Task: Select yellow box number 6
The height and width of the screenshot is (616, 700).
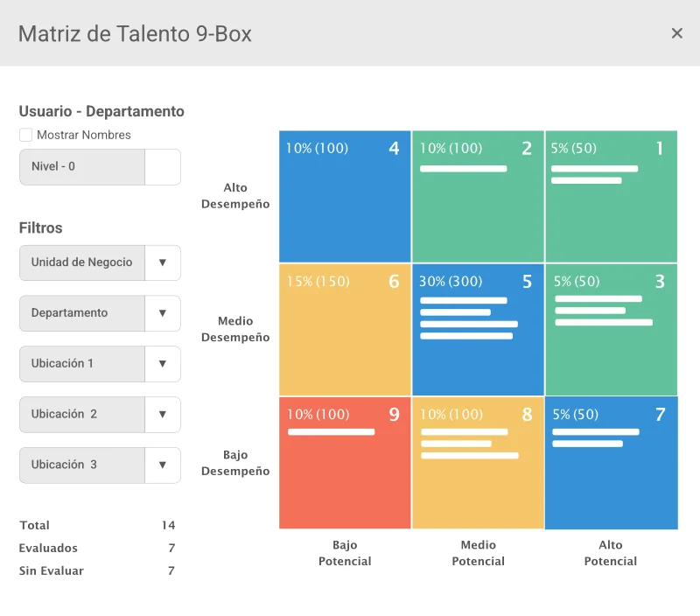Action: click(345, 330)
